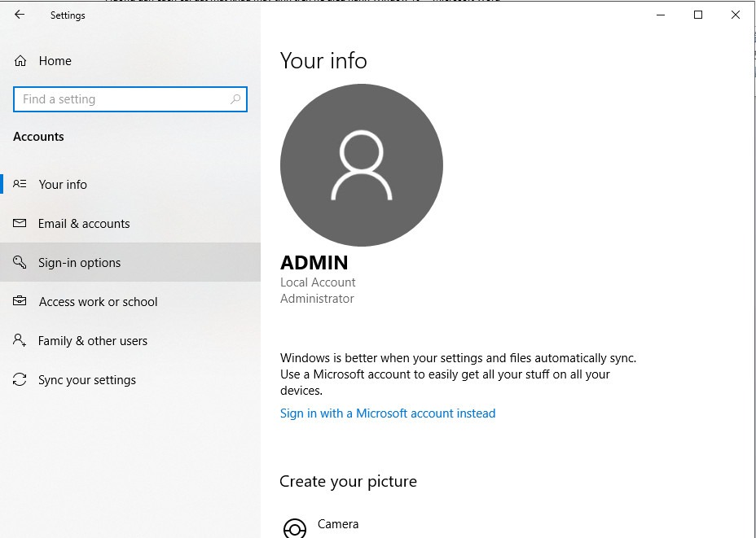Image resolution: width=756 pixels, height=538 pixels.
Task: Focus the Find a setting search box
Action: click(130, 99)
